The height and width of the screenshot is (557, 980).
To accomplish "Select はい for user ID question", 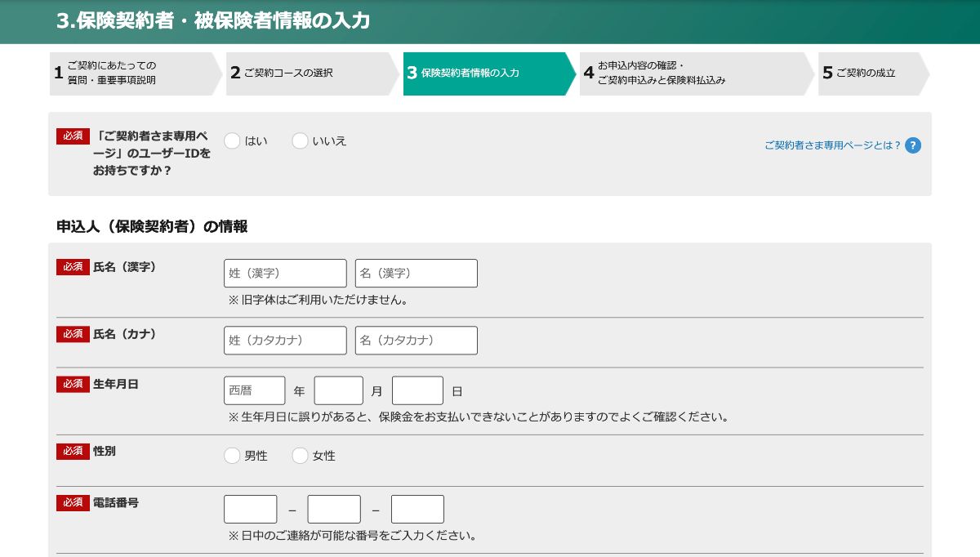I will [232, 141].
